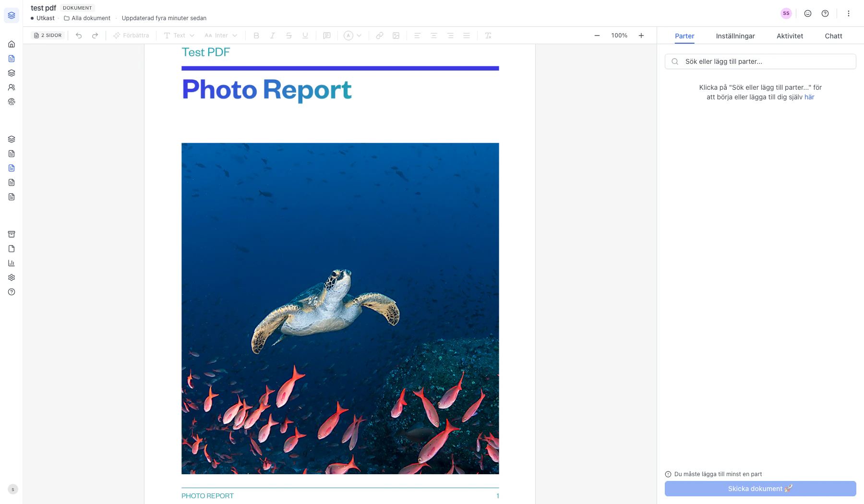Click the blank page file icon in sidebar
This screenshot has height=504, width=864.
coord(12,249)
